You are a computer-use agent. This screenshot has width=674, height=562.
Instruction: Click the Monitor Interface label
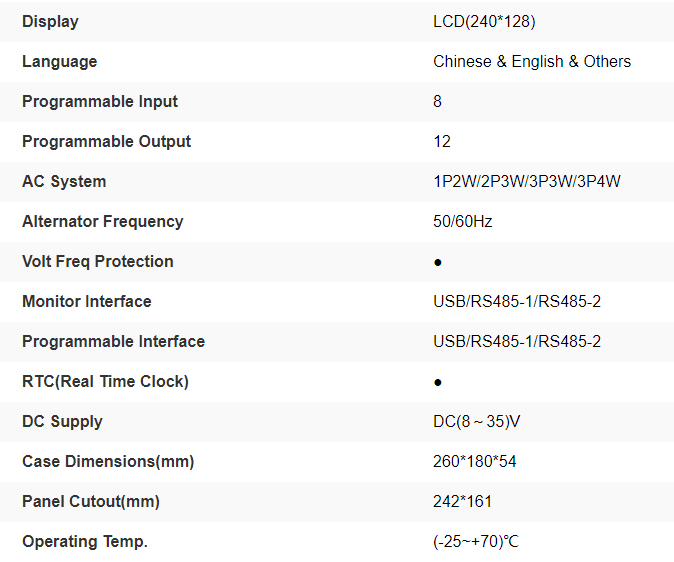coord(87,301)
